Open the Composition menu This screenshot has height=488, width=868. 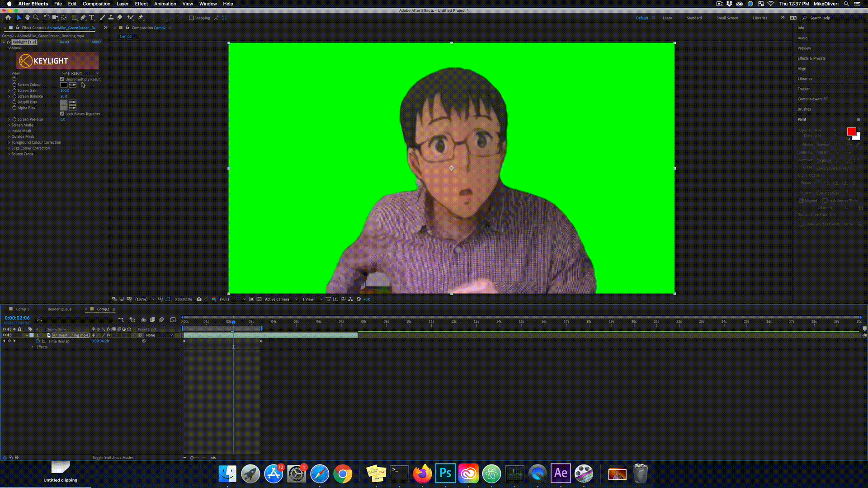(96, 4)
